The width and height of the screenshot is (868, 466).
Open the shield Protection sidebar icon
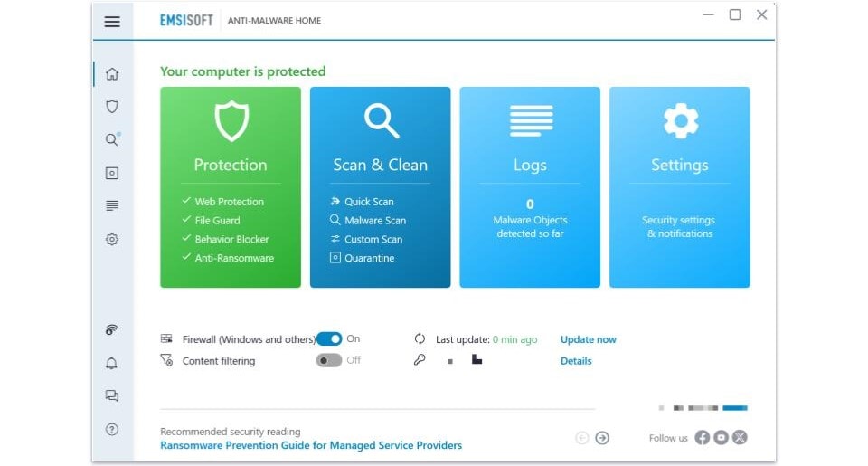pyautogui.click(x=112, y=107)
